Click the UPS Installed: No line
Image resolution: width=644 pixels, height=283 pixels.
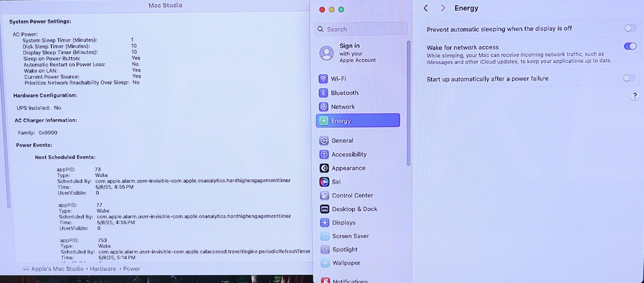pos(39,108)
